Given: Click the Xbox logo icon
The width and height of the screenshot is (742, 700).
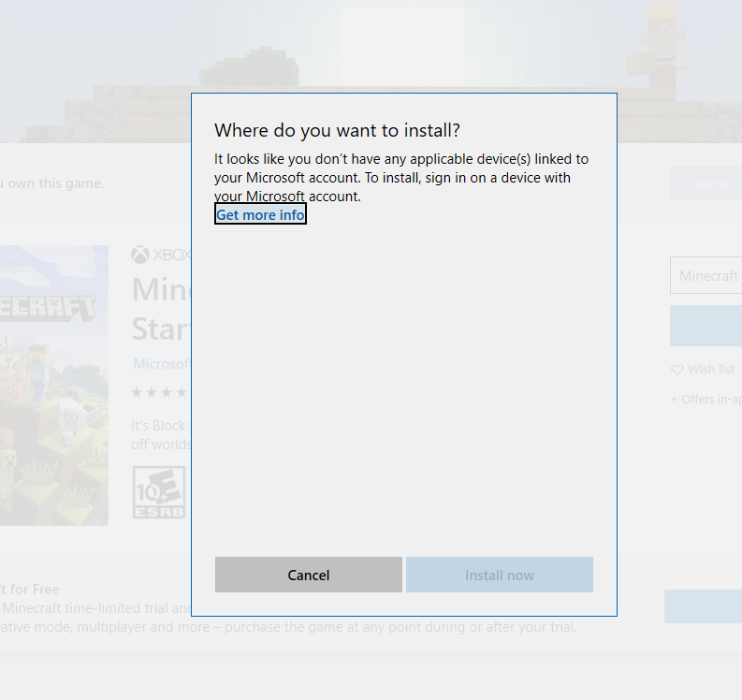Looking at the screenshot, I should pos(140,255).
